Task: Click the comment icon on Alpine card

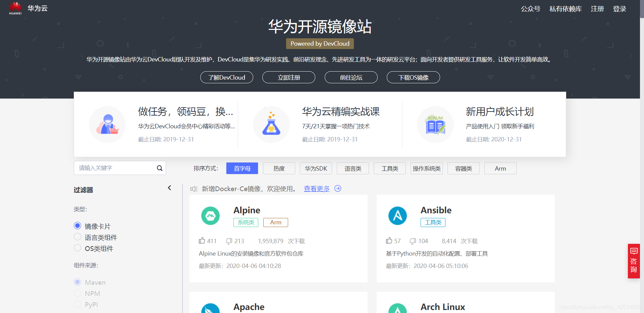Action: pos(229,241)
